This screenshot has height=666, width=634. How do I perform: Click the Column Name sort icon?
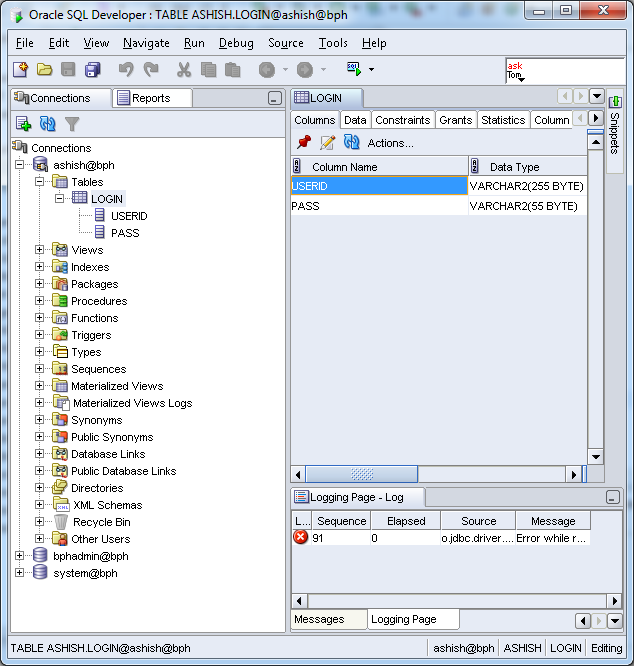(x=297, y=166)
